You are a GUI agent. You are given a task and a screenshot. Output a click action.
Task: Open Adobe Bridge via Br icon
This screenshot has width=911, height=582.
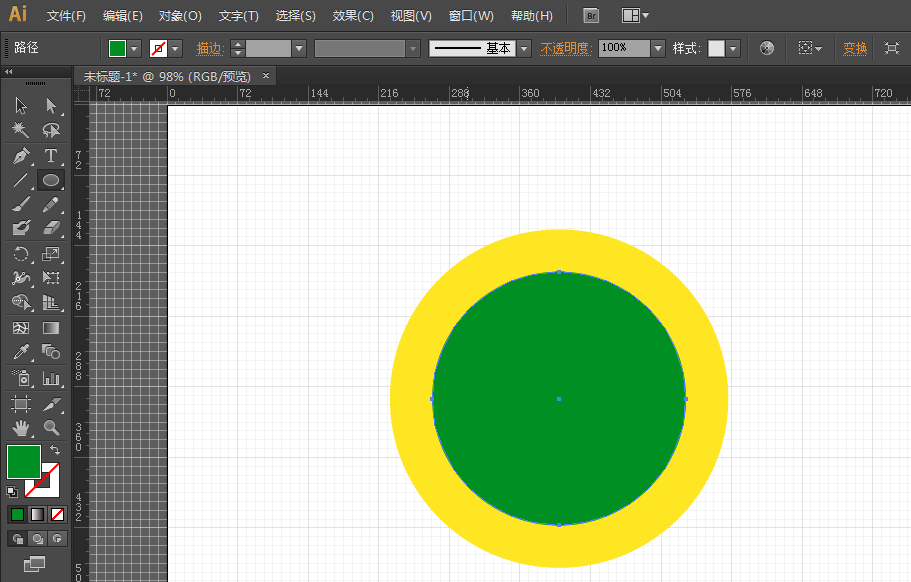pyautogui.click(x=591, y=16)
